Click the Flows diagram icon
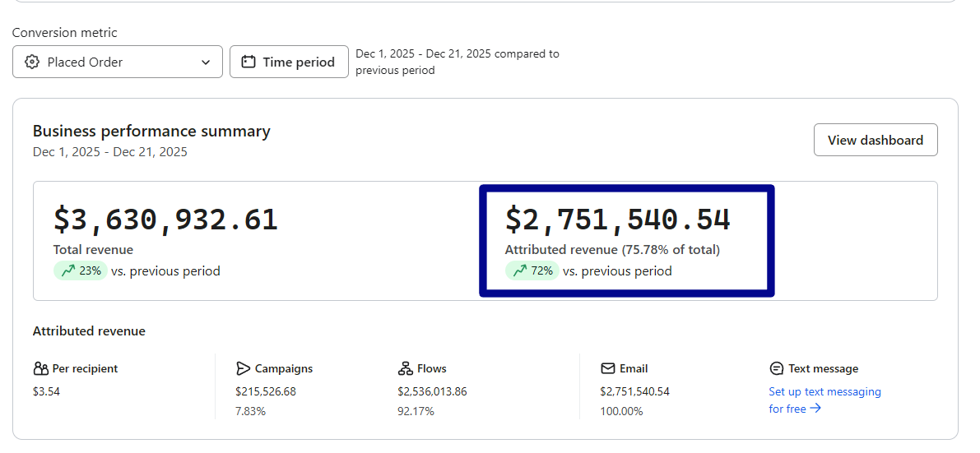980x453 pixels. pos(405,369)
